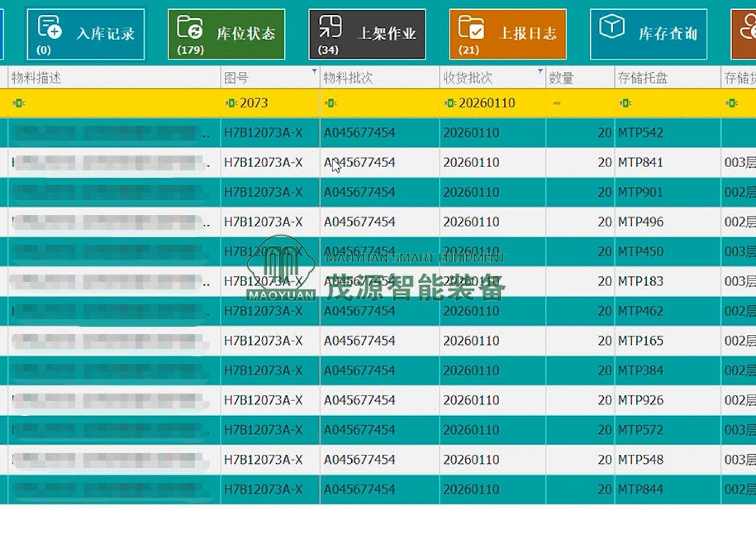Click equals operator in 数量 filter cell

coord(557,103)
